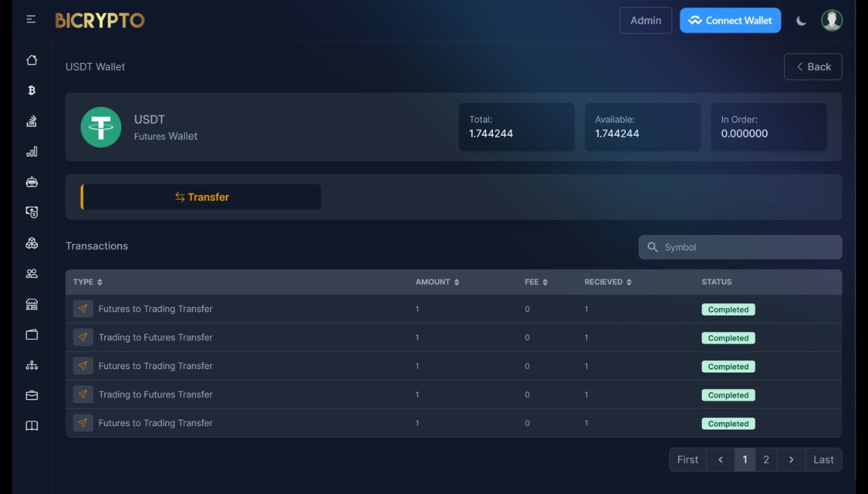Select the Bitcoin markets icon in sidebar
Viewport: 868px width, 494px height.
coord(31,90)
